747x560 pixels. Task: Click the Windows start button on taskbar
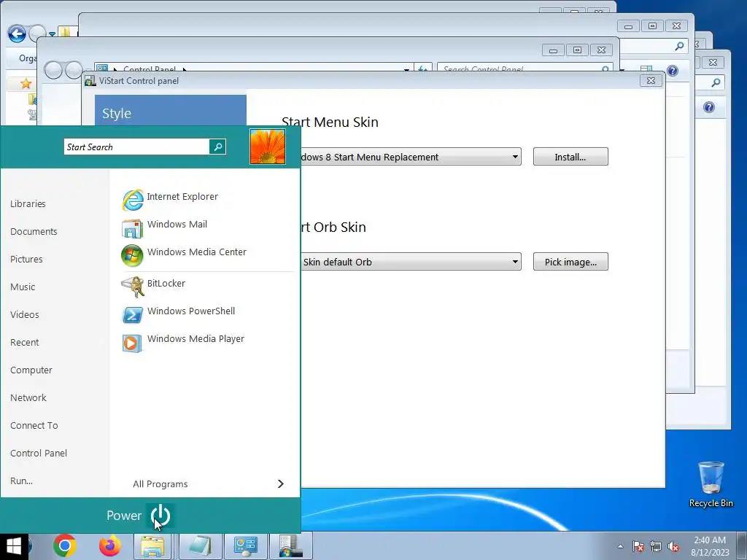click(13, 546)
